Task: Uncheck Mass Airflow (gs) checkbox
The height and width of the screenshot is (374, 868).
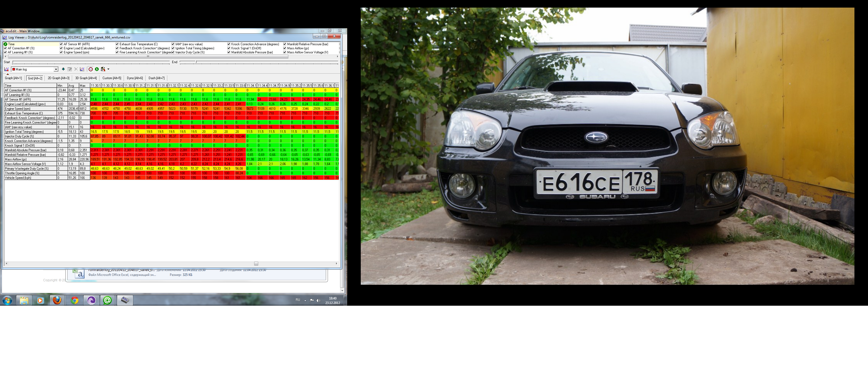Action: coord(285,49)
